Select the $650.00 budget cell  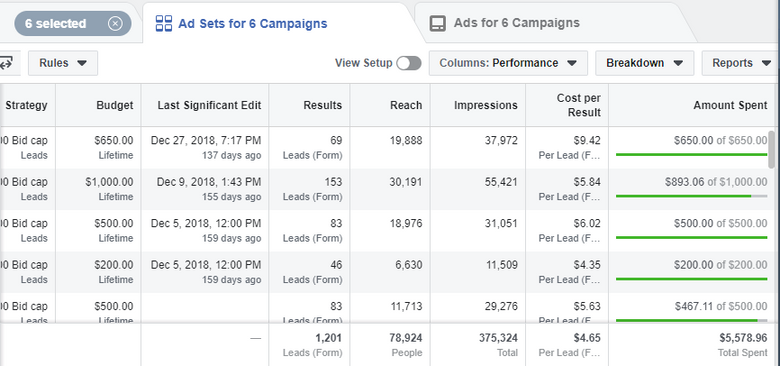(x=98, y=148)
